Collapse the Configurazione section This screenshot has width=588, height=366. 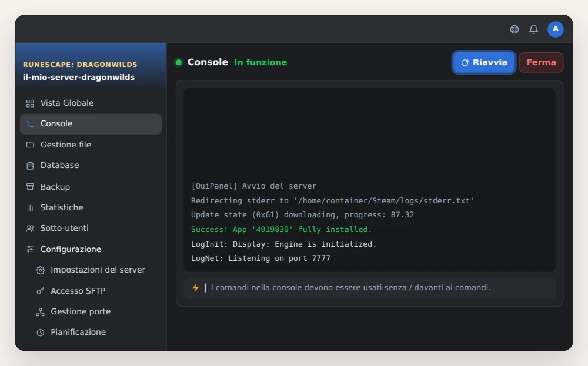point(91,249)
